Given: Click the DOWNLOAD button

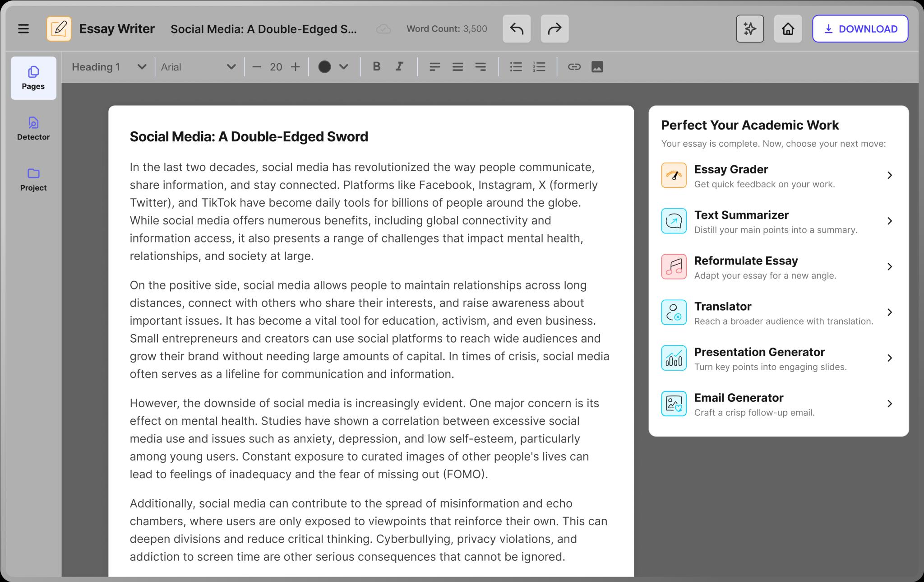Looking at the screenshot, I should click(860, 29).
